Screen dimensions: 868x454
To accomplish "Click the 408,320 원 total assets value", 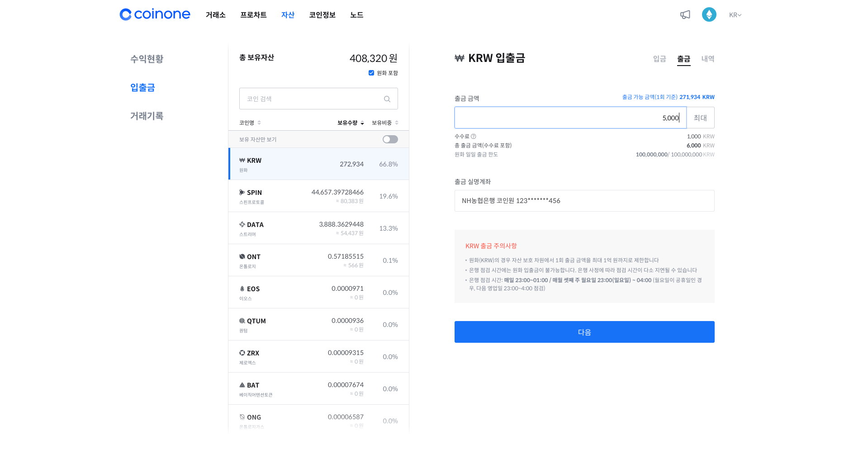I will (374, 58).
